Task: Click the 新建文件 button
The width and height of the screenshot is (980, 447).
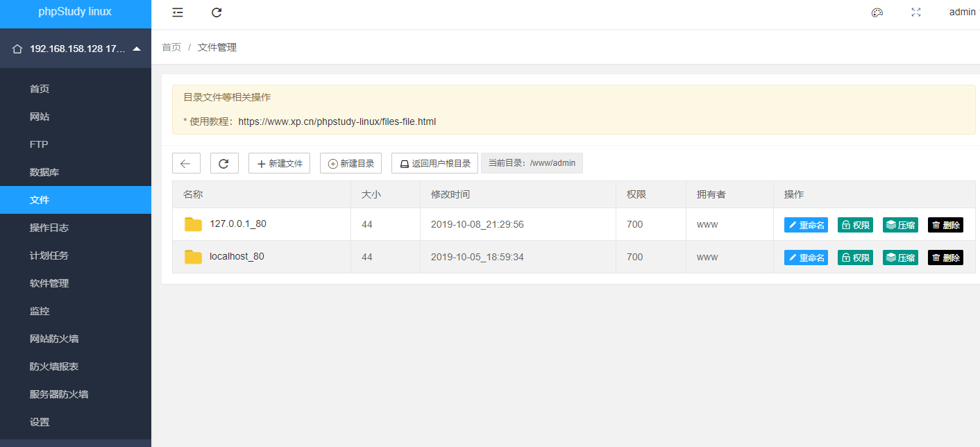Action: pyautogui.click(x=279, y=163)
